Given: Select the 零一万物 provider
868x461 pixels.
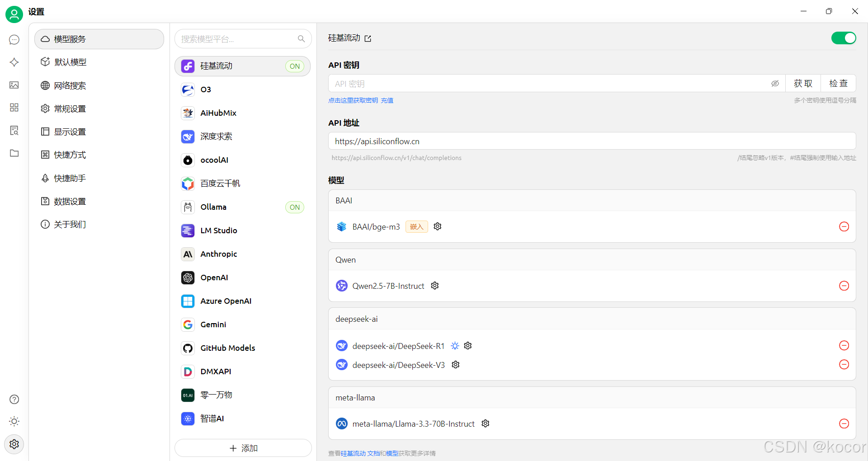Looking at the screenshot, I should tap(243, 395).
